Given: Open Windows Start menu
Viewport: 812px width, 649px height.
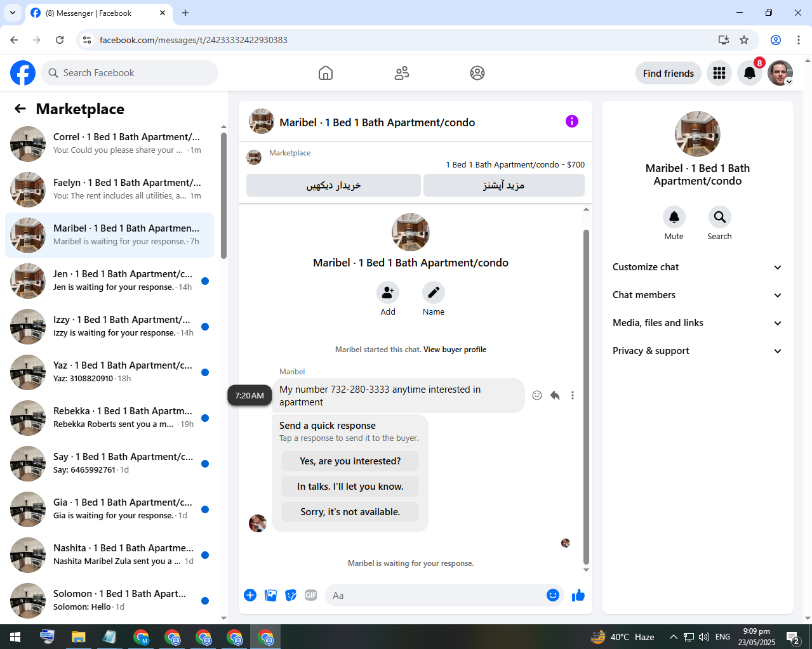Looking at the screenshot, I should pos(15,636).
